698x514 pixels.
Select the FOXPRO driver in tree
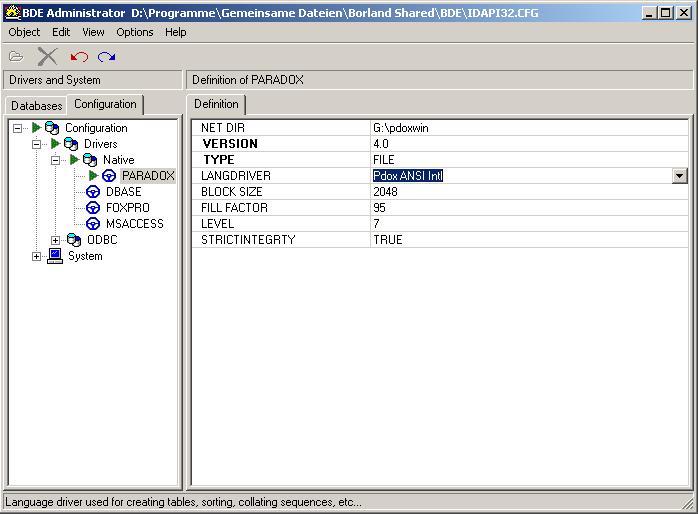pyautogui.click(x=127, y=208)
